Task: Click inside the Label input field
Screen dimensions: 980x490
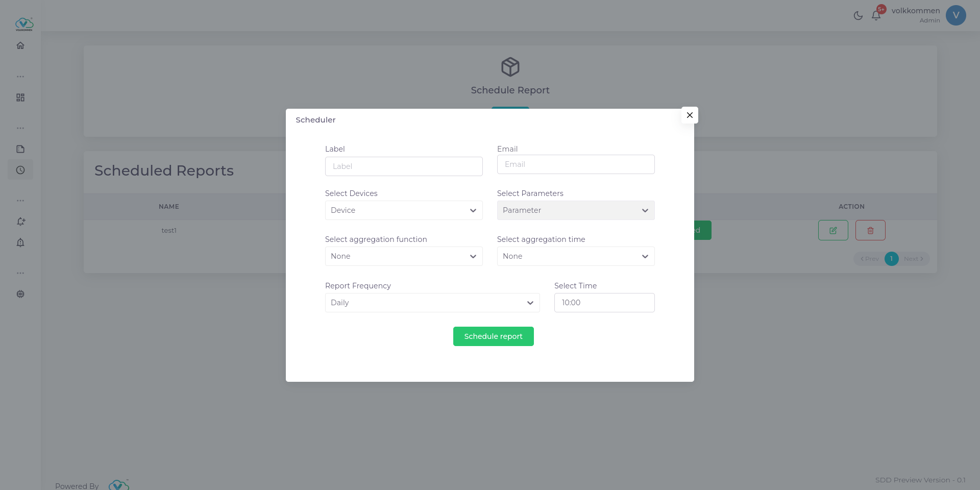Action: tap(403, 166)
